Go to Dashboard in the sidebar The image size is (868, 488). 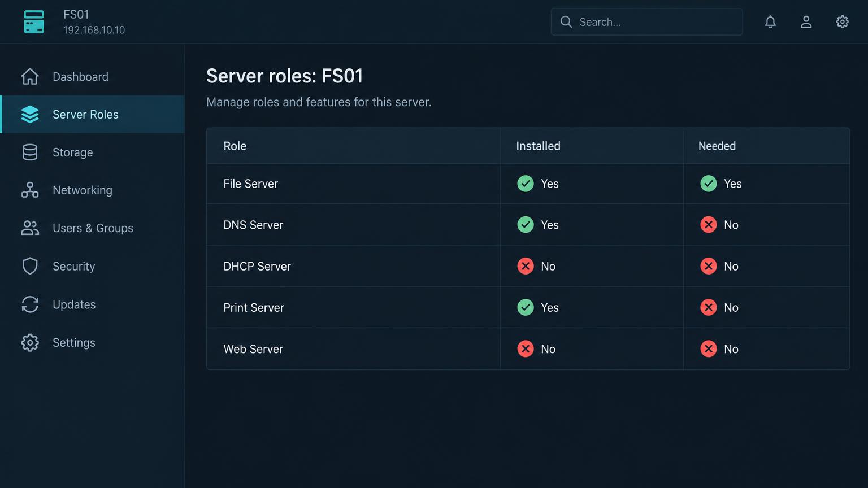(93, 77)
